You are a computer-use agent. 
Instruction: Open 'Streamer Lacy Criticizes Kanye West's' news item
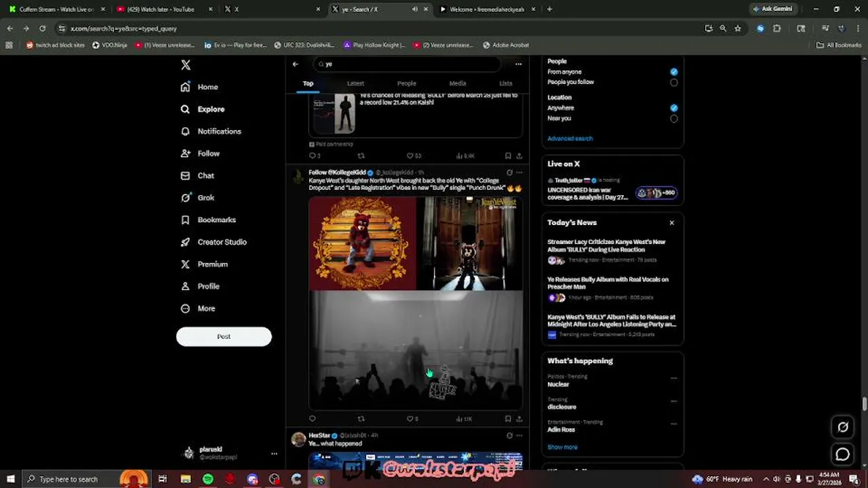point(612,251)
